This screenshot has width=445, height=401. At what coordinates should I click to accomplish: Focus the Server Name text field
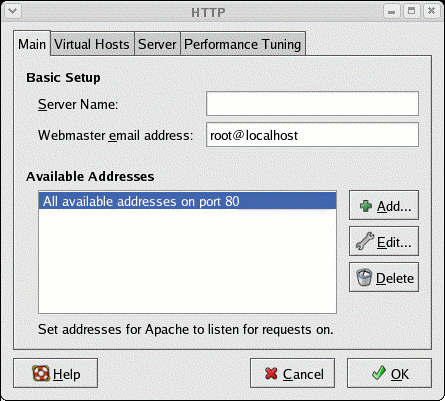point(312,104)
